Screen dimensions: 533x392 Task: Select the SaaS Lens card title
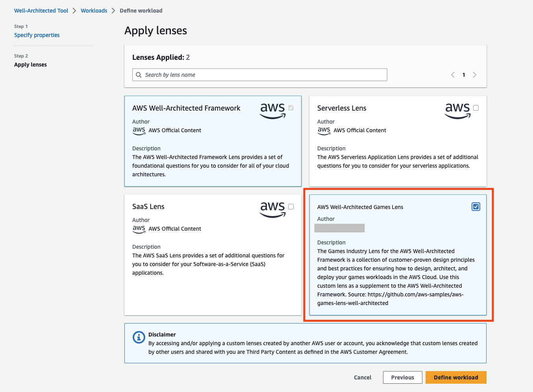148,207
